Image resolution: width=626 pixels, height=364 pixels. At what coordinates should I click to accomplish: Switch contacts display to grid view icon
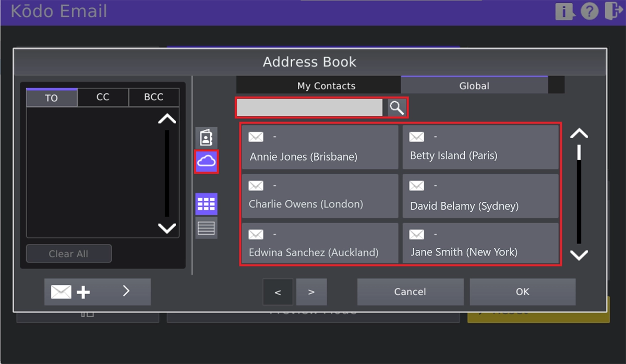tap(206, 204)
